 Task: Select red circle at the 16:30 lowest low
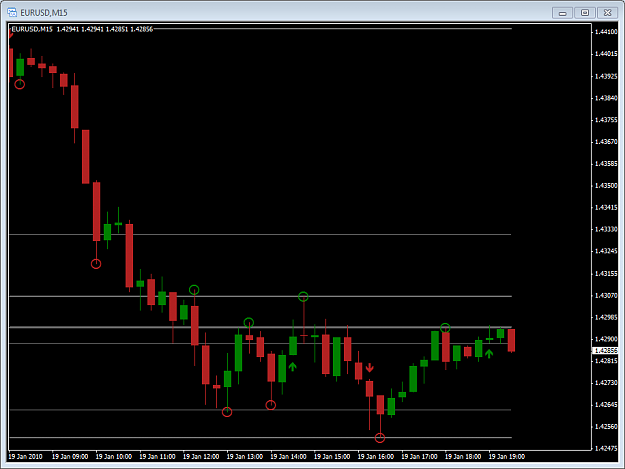coord(380,438)
